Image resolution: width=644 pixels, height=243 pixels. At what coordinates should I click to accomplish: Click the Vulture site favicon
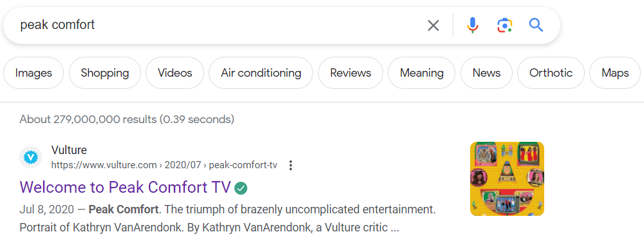(x=31, y=157)
